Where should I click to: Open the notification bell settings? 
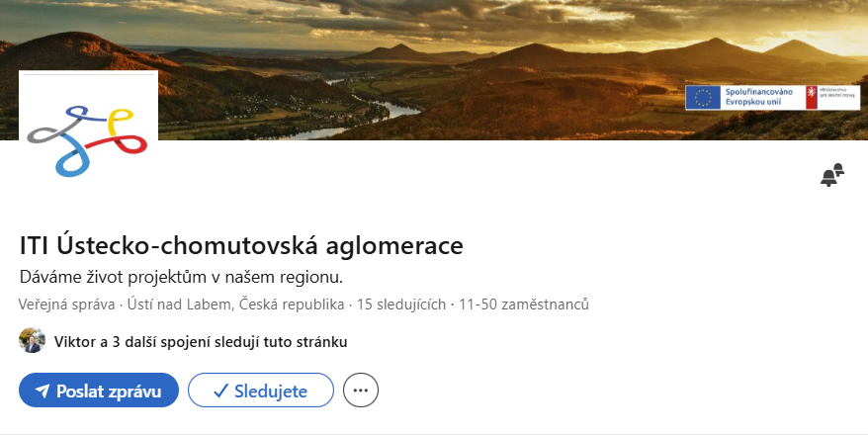point(832,175)
